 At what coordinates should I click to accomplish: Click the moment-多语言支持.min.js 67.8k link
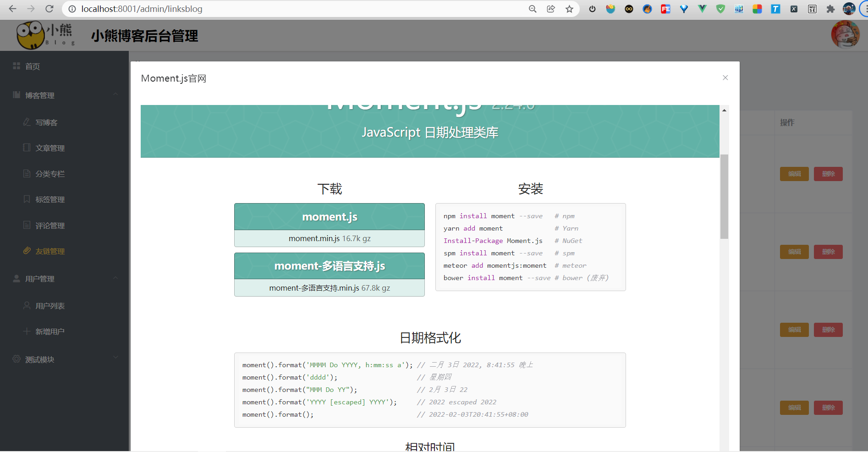[330, 288]
